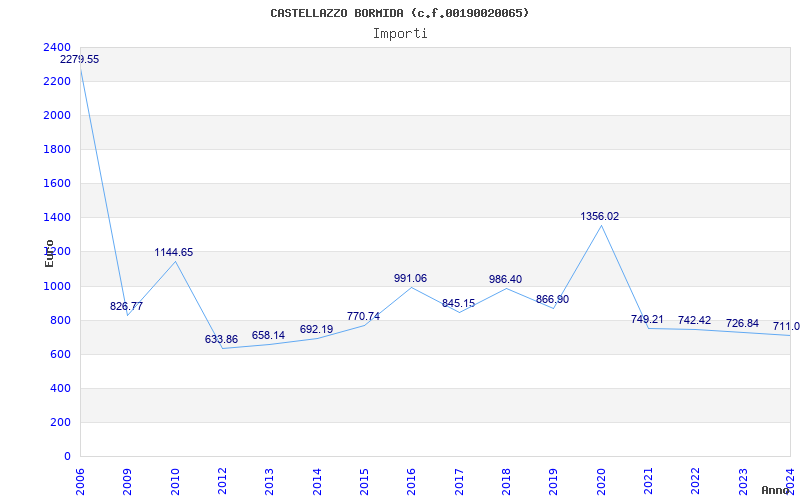
Task: Click the 2020 year axis tick
Action: 601,481
